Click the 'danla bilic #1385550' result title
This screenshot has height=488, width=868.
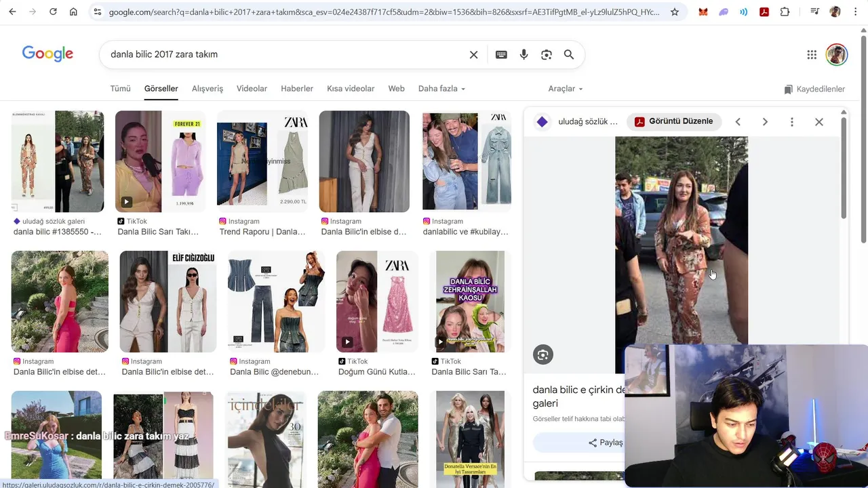(x=58, y=232)
